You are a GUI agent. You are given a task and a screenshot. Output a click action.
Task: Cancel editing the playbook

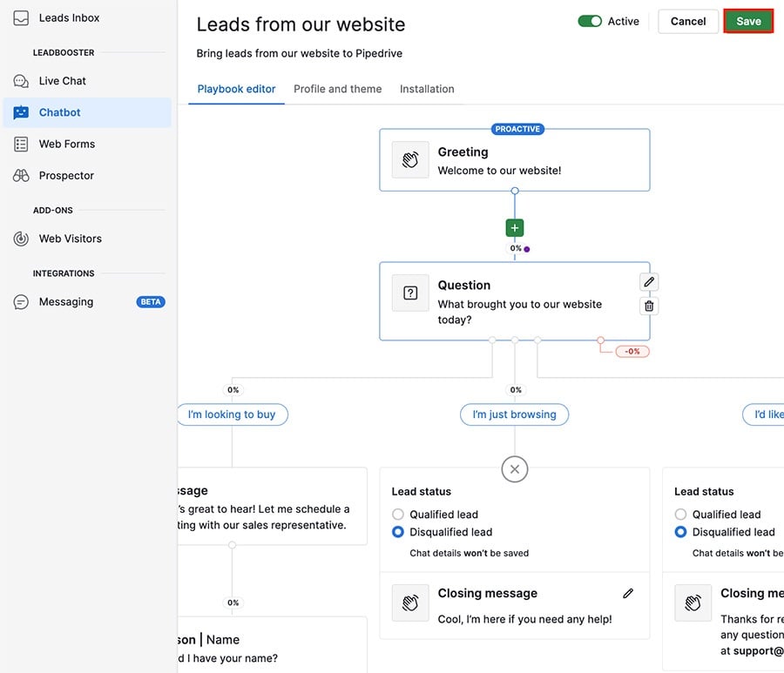coord(688,21)
